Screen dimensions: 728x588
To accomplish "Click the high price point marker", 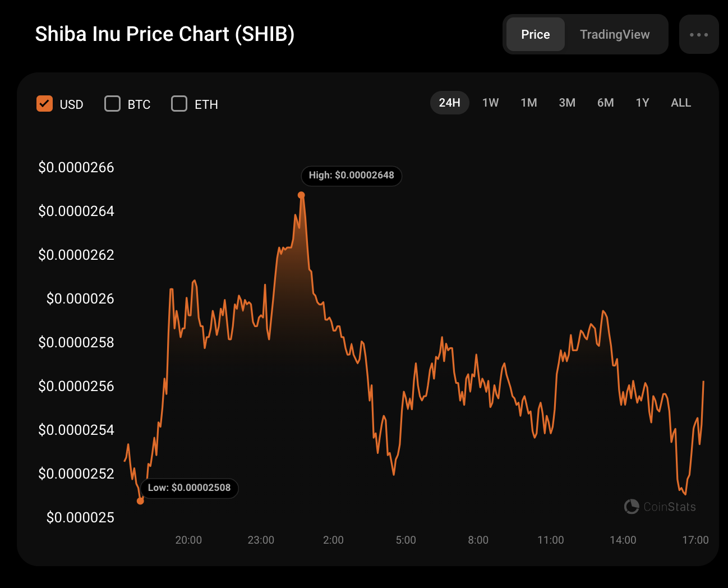I will [301, 195].
